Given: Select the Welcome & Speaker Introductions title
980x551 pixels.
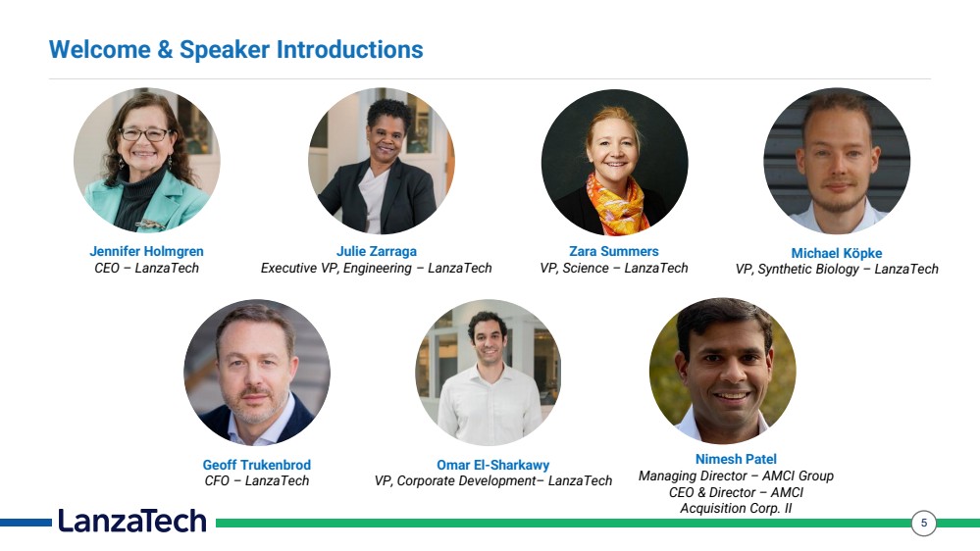Looking at the screenshot, I should 236,49.
